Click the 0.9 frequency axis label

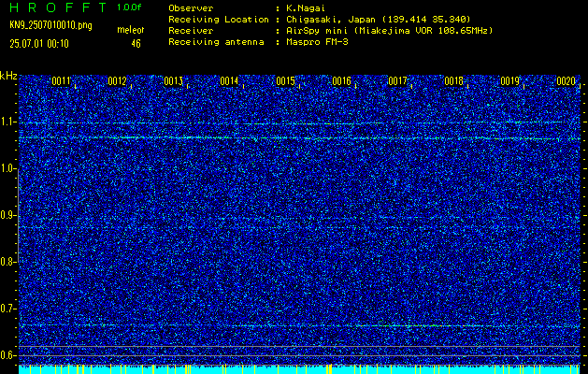coord(7,215)
